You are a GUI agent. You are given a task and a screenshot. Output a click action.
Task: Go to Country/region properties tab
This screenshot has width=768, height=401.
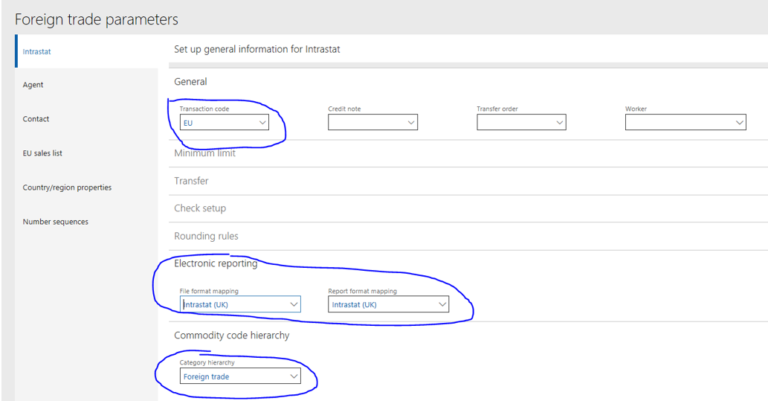click(x=67, y=187)
